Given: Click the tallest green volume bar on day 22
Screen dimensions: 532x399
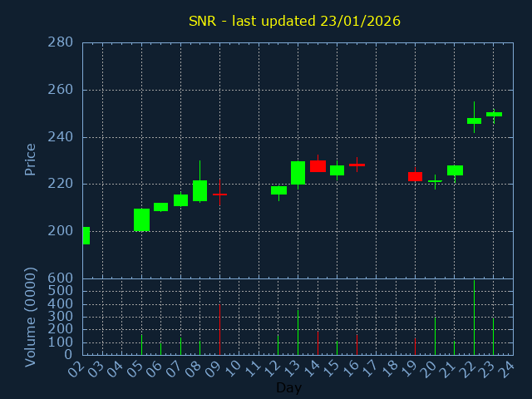Looking at the screenshot, I should (474, 320).
